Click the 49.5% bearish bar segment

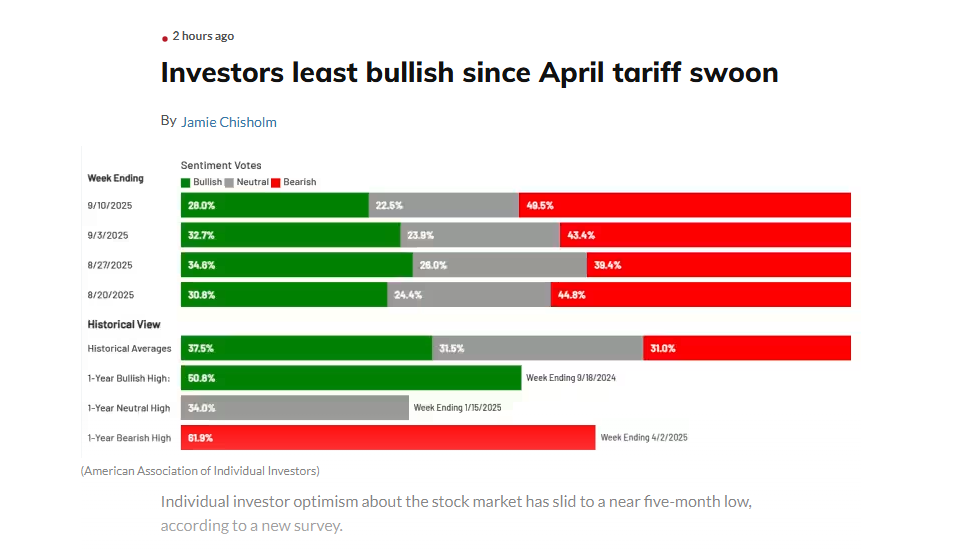pyautogui.click(x=684, y=205)
